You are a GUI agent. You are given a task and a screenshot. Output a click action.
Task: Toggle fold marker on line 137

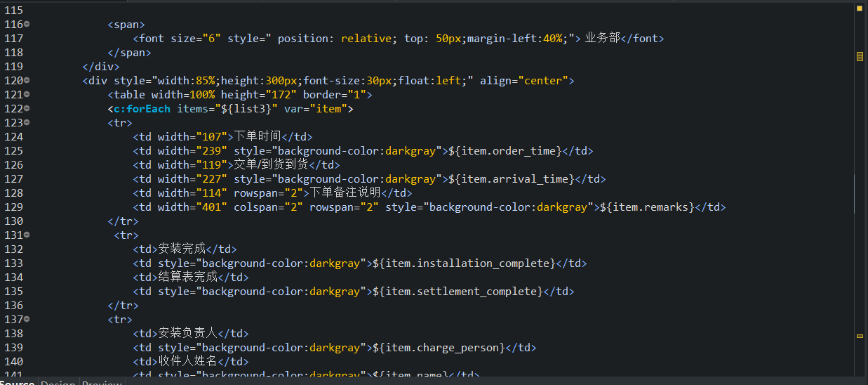point(27,320)
